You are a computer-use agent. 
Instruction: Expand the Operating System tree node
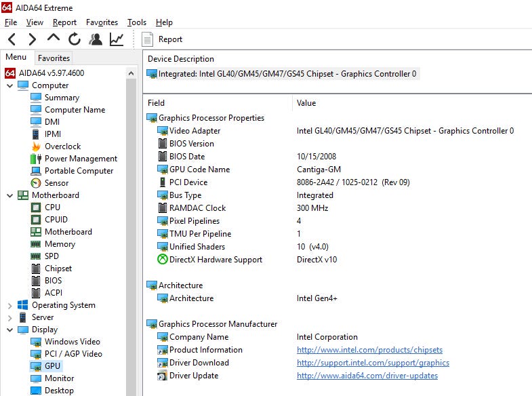coord(9,305)
